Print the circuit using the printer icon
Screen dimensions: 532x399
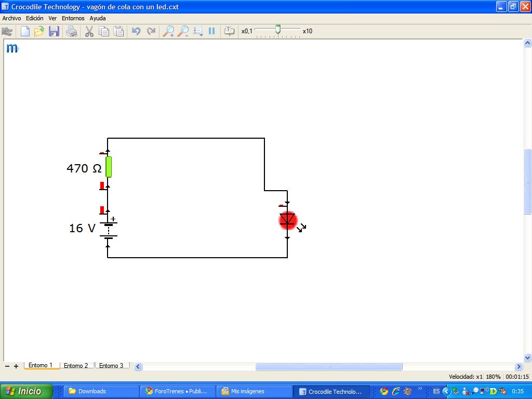pos(72,31)
